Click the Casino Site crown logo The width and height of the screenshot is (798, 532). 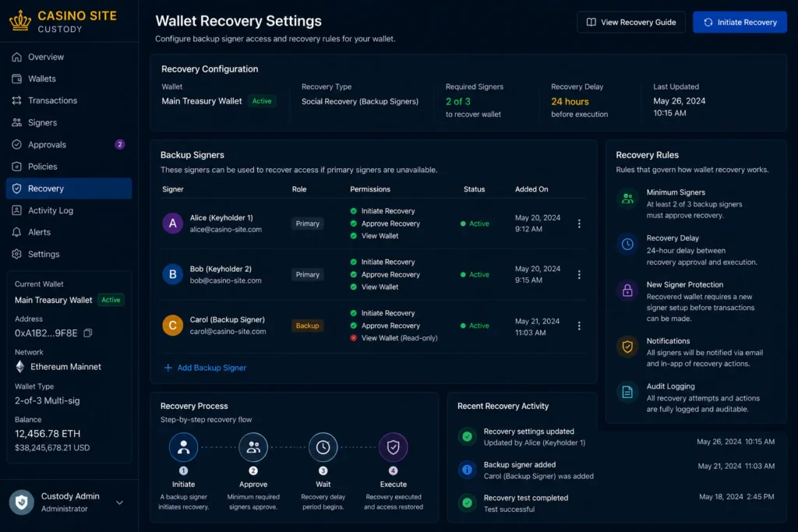20,21
